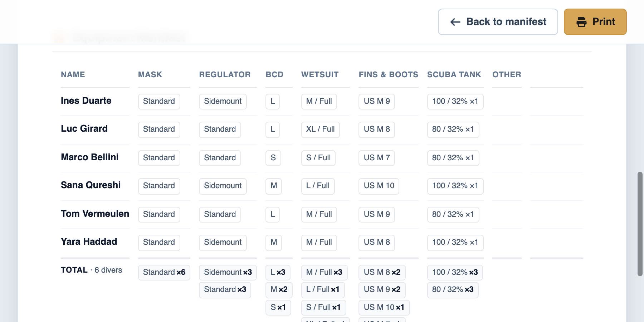Viewport: 644px width, 322px height.
Task: Click the Wetsuit column header
Action: click(320, 74)
